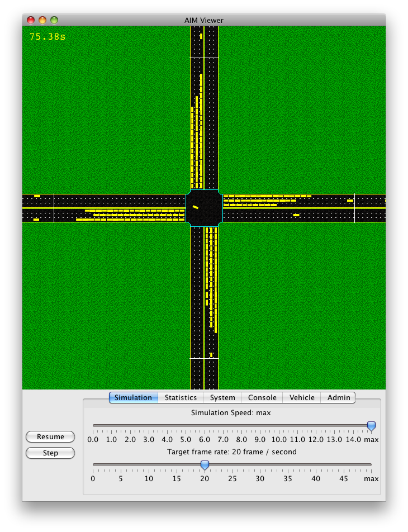Click the Target frame rate slider handle
The width and height of the screenshot is (408, 532).
205,465
